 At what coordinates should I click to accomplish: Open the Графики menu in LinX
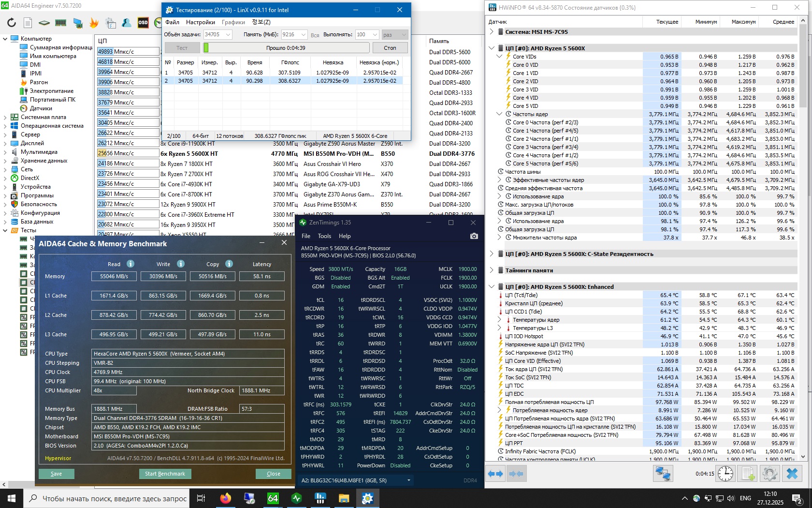point(233,22)
